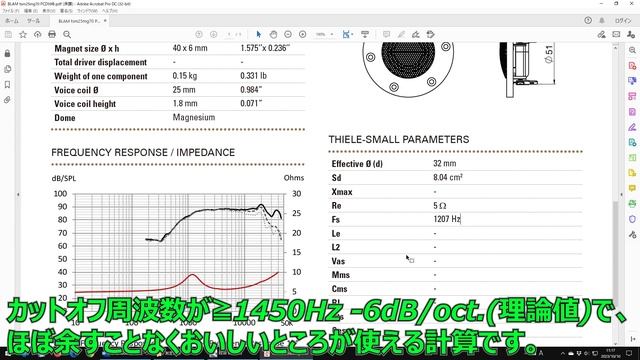Click the stamp tool icon
The image size is (640, 360).
pos(431,35)
